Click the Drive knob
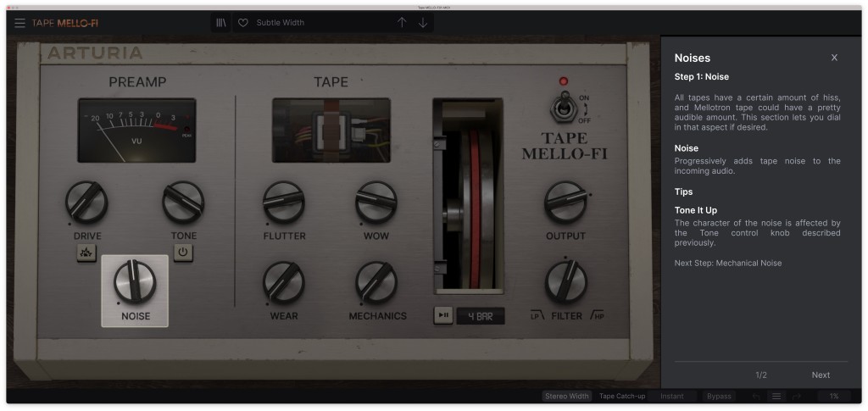868x411 pixels. tap(86, 202)
